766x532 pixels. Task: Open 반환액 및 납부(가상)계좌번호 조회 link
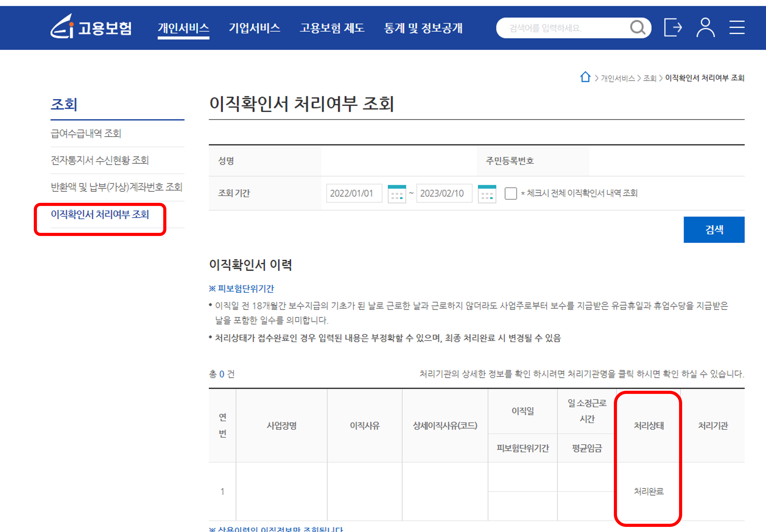click(116, 187)
